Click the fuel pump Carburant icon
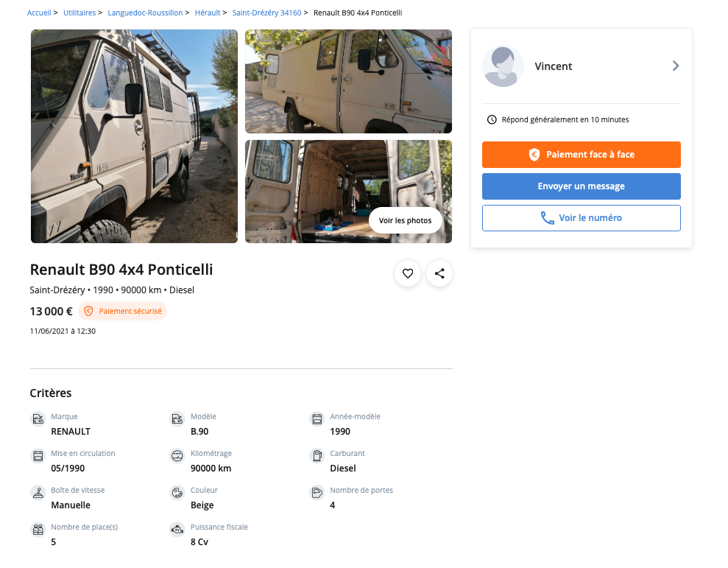Screen dimensions: 728x568 pyautogui.click(x=317, y=456)
